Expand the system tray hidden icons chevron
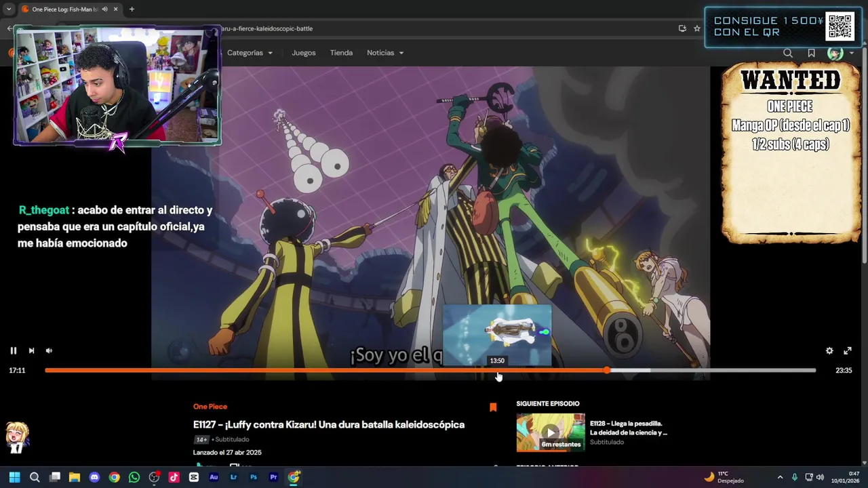The height and width of the screenshot is (488, 868). [x=780, y=477]
